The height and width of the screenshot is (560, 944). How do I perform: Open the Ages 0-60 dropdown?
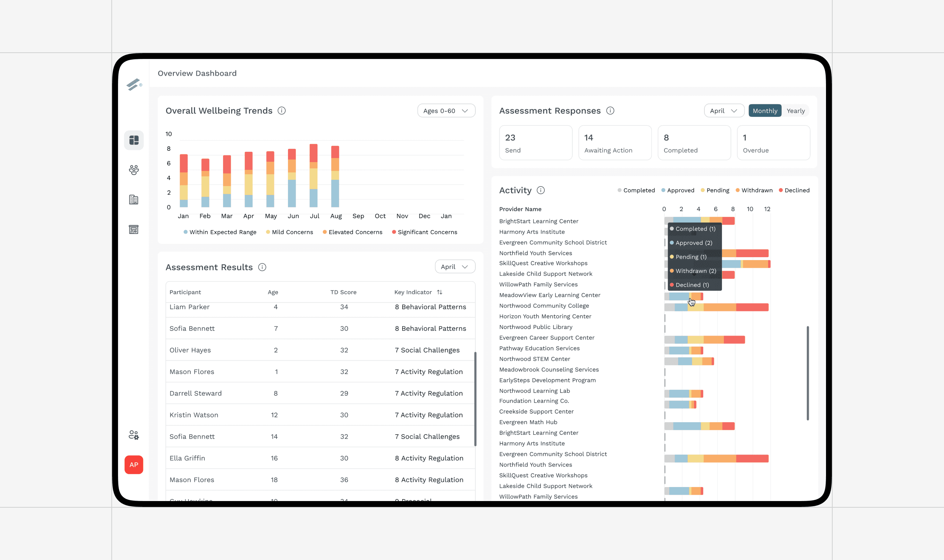click(x=446, y=111)
